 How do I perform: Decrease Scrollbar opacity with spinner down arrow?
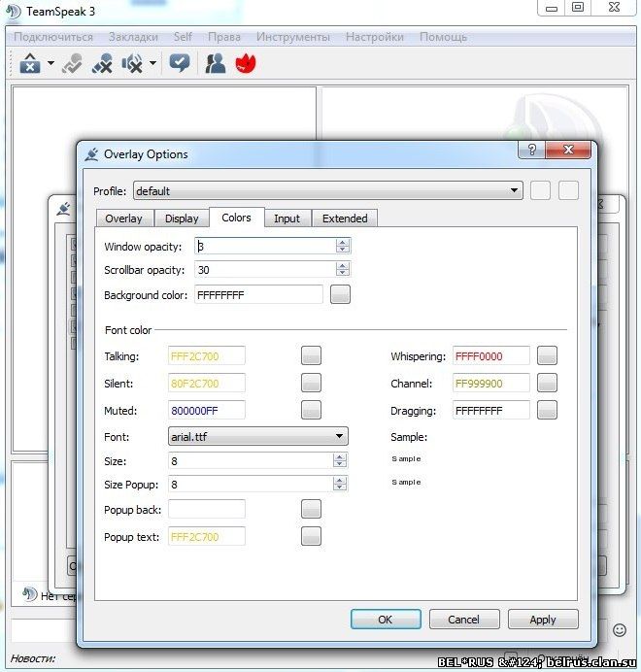(342, 274)
